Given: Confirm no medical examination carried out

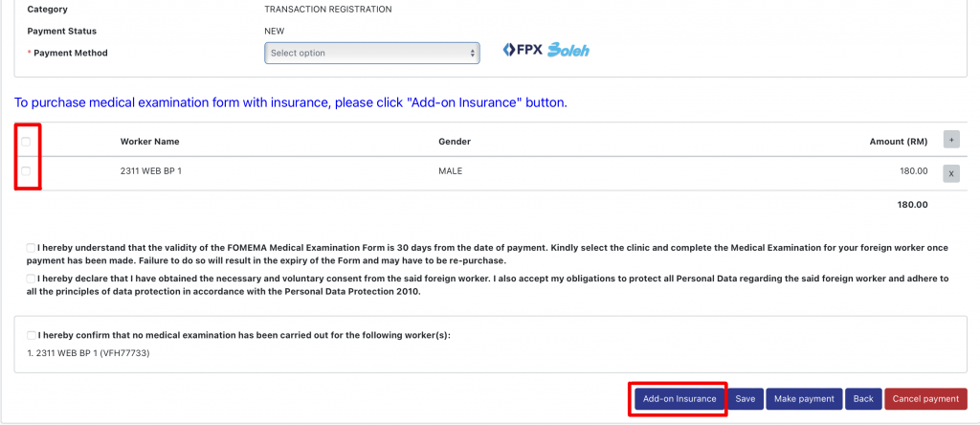Looking at the screenshot, I should coord(33,335).
